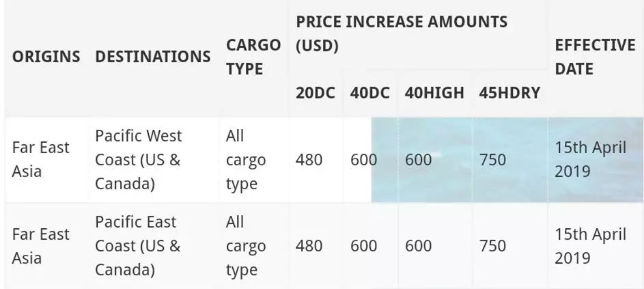
Task: Click the unhighlighted 15th April 2019 date
Action: point(590,246)
